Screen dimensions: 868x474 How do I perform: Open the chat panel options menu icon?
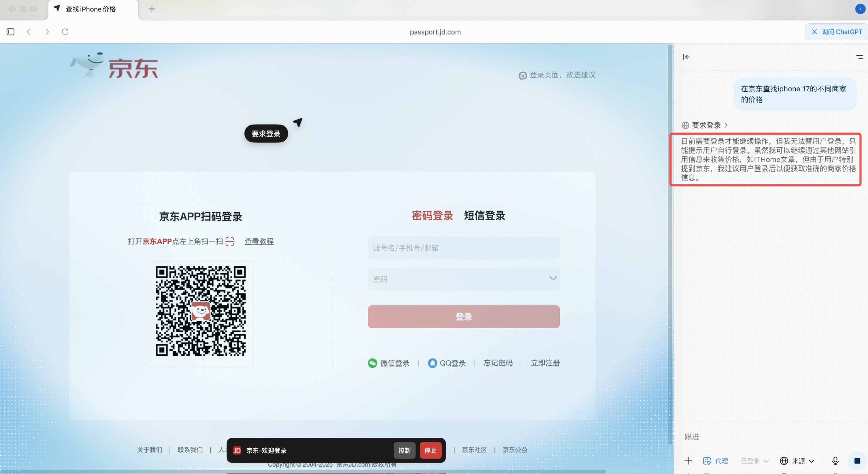tap(859, 57)
